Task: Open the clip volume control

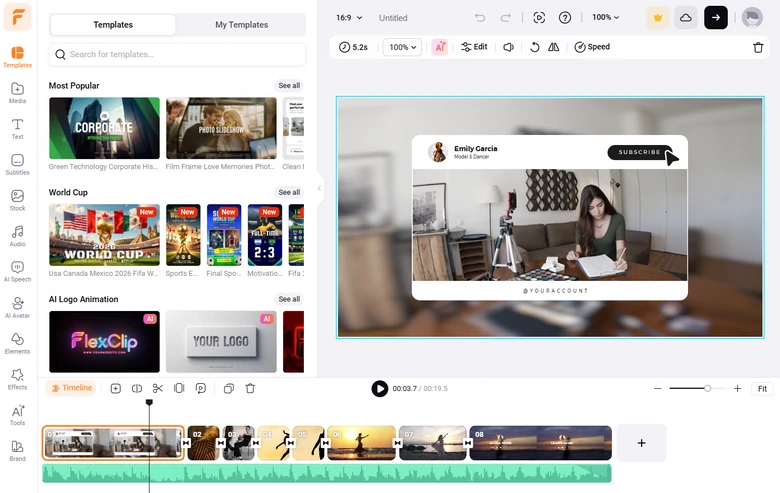Action: [508, 47]
